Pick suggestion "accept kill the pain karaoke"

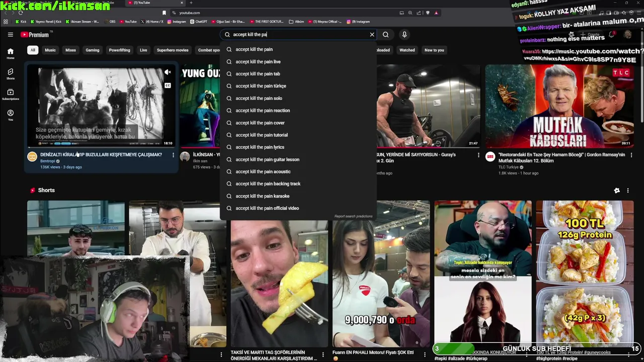pyautogui.click(x=298, y=196)
